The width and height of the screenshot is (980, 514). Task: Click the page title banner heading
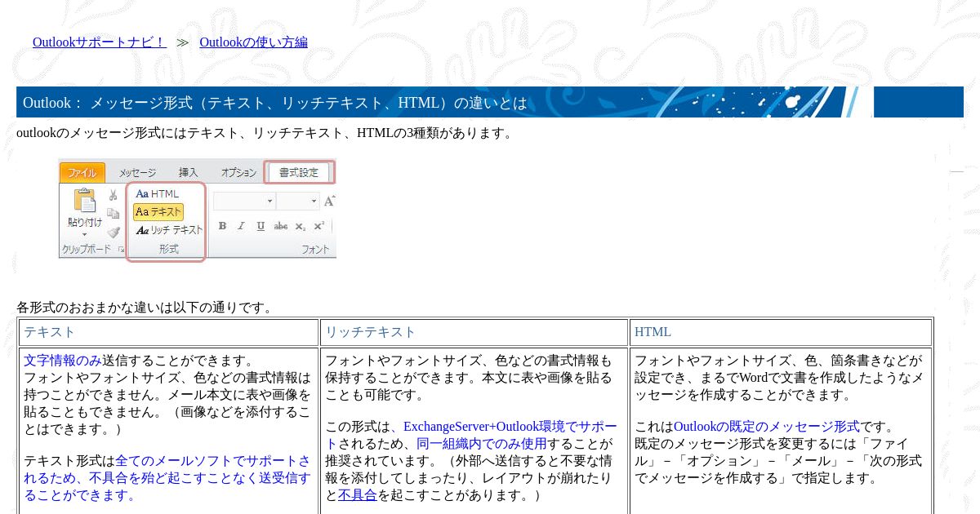tap(275, 103)
